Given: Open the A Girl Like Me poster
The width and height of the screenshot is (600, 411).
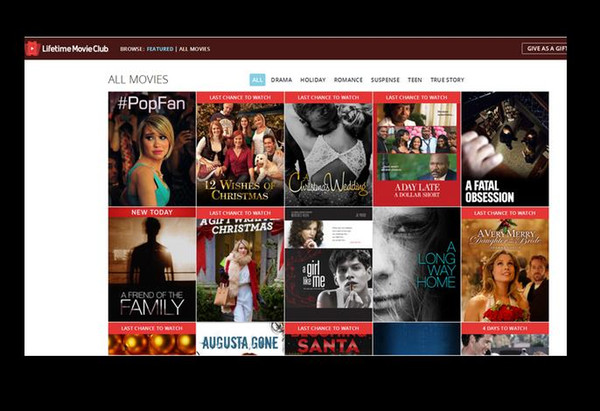Looking at the screenshot, I should tap(328, 264).
